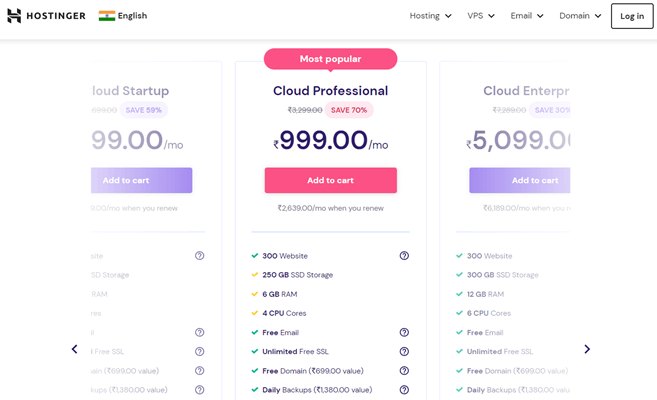The height and width of the screenshot is (400, 657).
Task: Expand the Hosting dropdown menu
Action: tap(430, 16)
